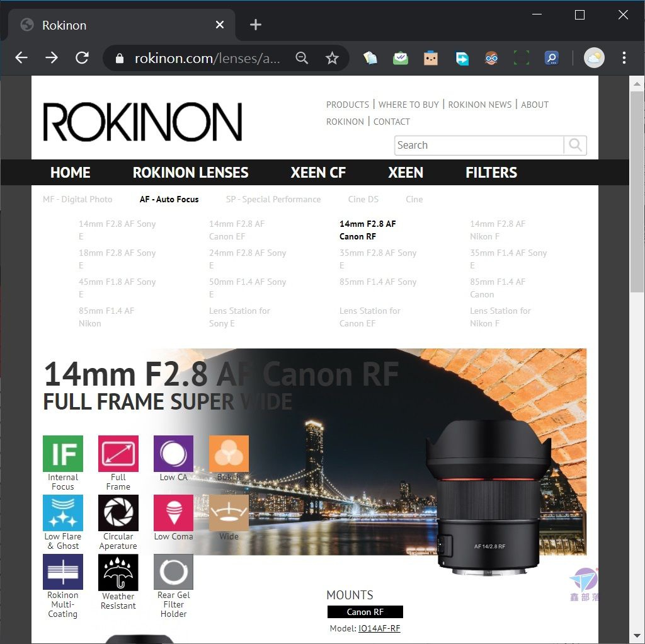Focus the site Search input field
The width and height of the screenshot is (645, 644).
tap(479, 146)
